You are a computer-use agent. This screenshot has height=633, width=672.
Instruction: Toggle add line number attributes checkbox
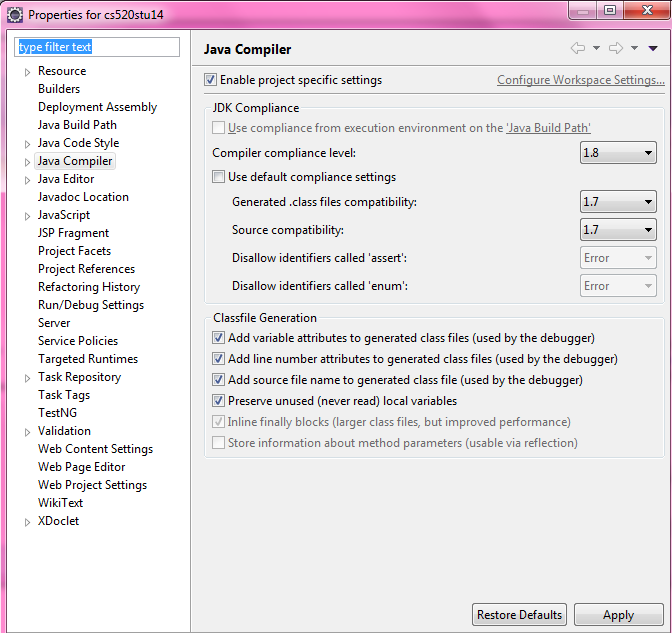219,358
